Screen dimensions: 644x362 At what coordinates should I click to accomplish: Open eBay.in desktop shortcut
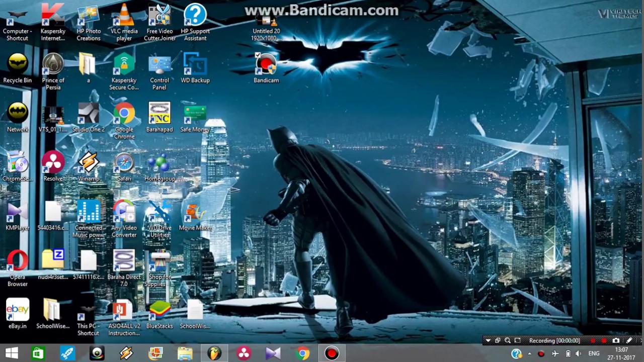click(x=17, y=314)
